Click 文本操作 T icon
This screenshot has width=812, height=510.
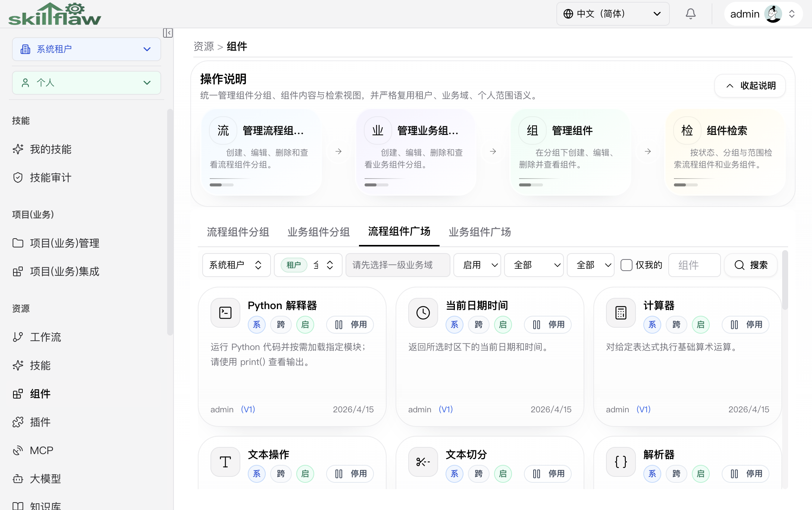[225, 462]
